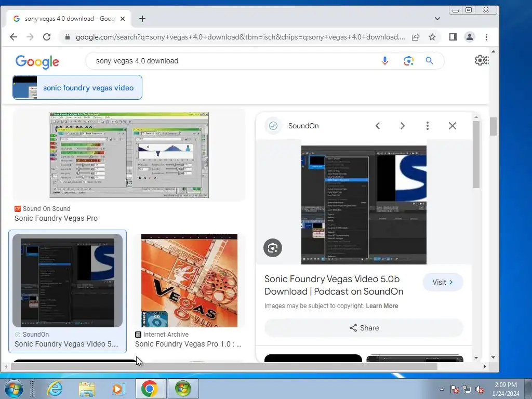Screen dimensions: 532x399
Task: Start voice search microphone
Action: point(385,61)
